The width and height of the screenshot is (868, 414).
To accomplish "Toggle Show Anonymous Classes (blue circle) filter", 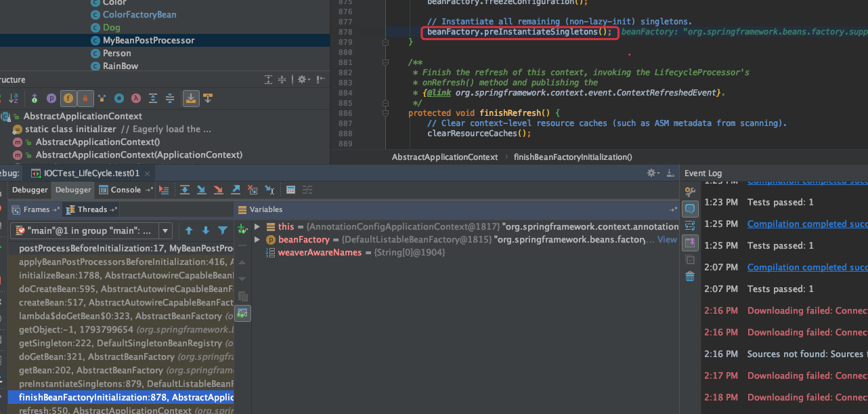I will (119, 99).
